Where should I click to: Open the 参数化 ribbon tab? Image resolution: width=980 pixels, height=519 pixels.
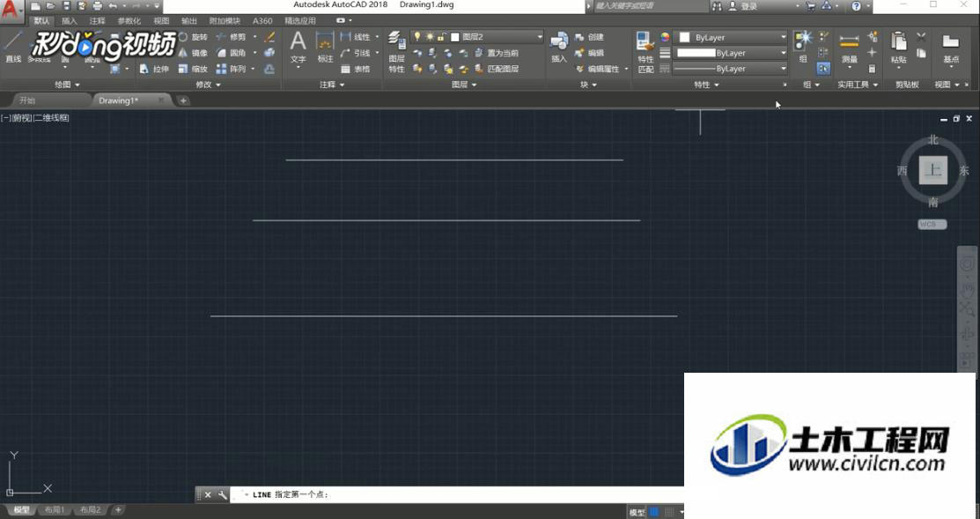click(129, 20)
